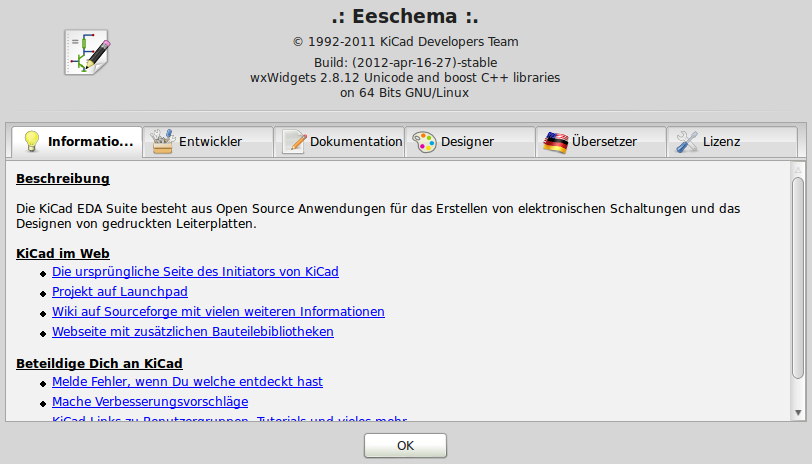Show the Übersetzer tab

(601, 142)
